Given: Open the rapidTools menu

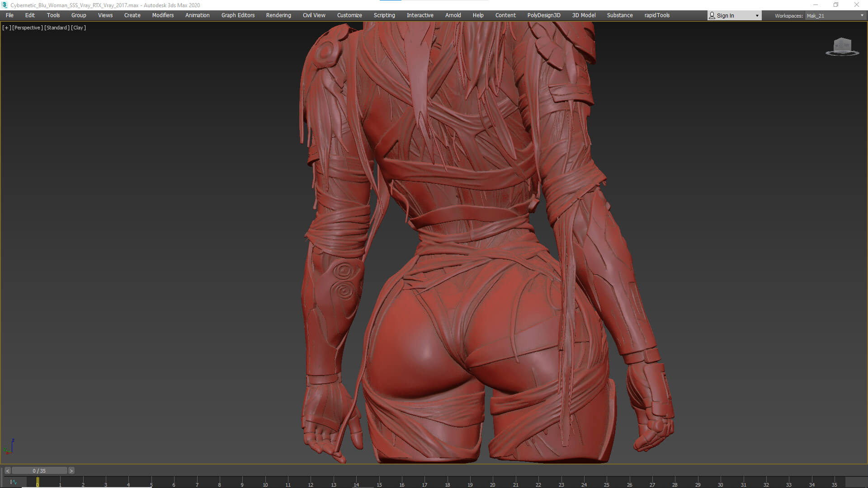Looking at the screenshot, I should 657,15.
